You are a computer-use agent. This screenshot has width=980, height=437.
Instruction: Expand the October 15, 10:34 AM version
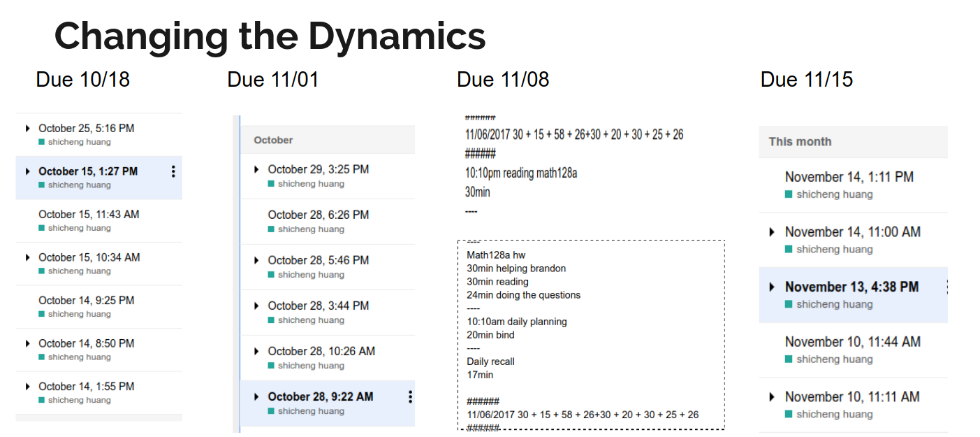click(27, 257)
